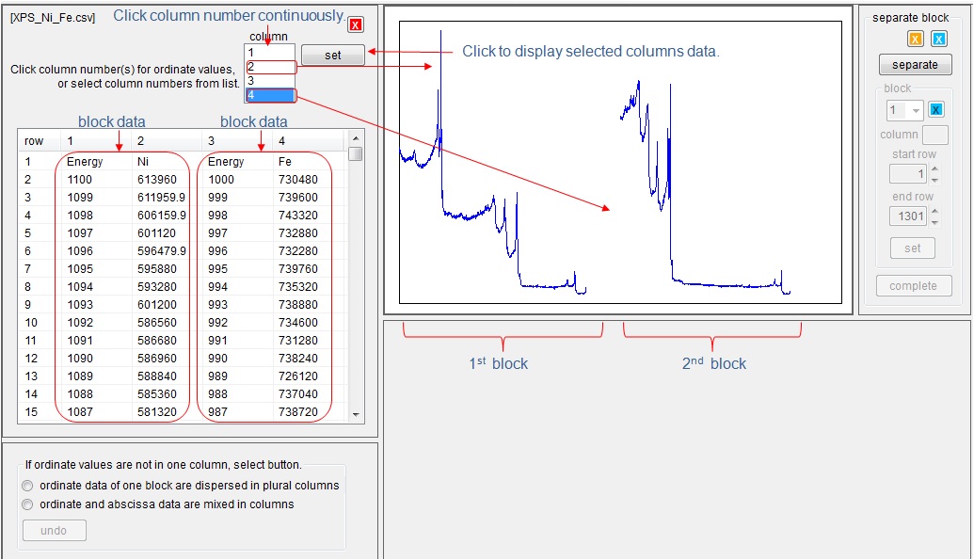This screenshot has width=974, height=560.
Task: Choose column 1 from the column list
Action: (270, 53)
